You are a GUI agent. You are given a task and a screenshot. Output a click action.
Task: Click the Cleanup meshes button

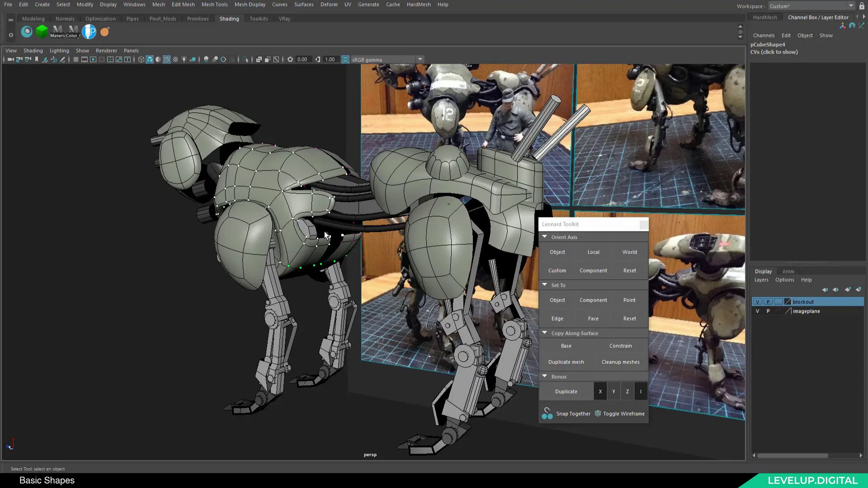621,361
